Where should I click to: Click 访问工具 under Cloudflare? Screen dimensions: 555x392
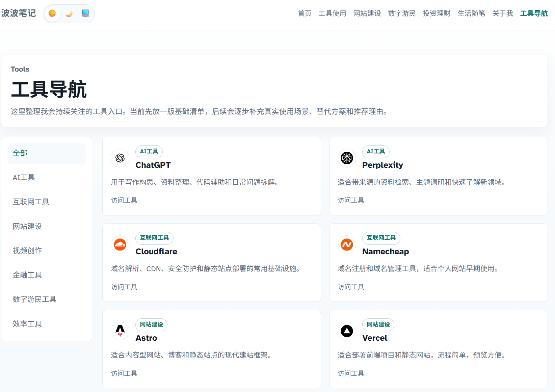pyautogui.click(x=124, y=287)
